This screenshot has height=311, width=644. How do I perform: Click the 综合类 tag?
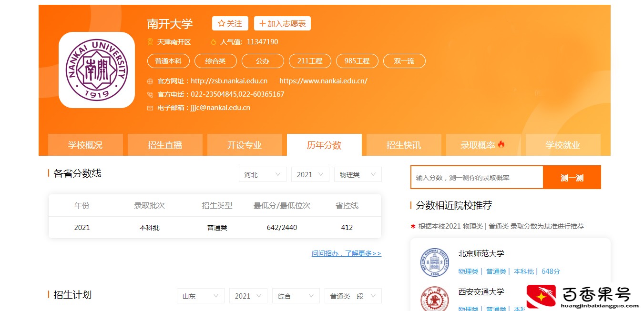tap(215, 61)
